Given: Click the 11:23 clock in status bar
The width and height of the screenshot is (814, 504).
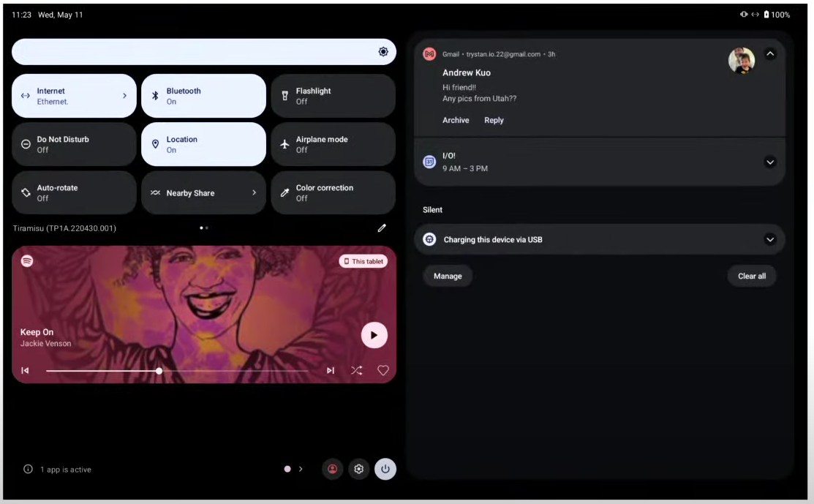Looking at the screenshot, I should coord(21,15).
